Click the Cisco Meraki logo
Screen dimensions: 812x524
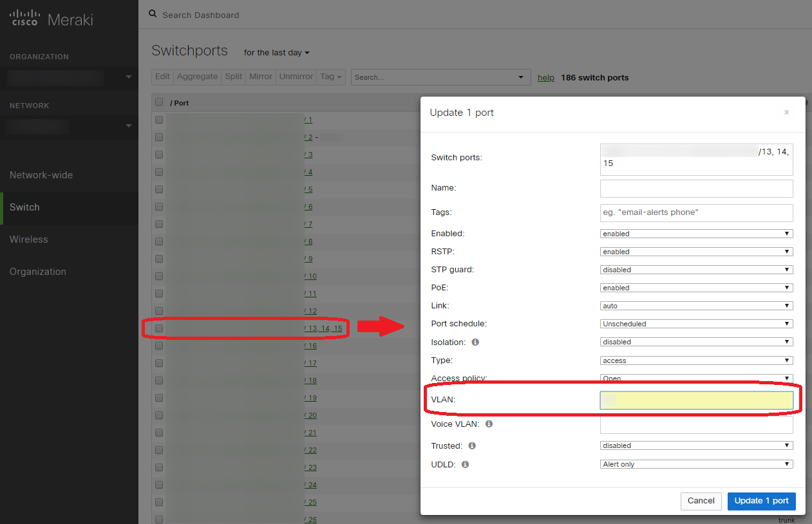pos(52,19)
